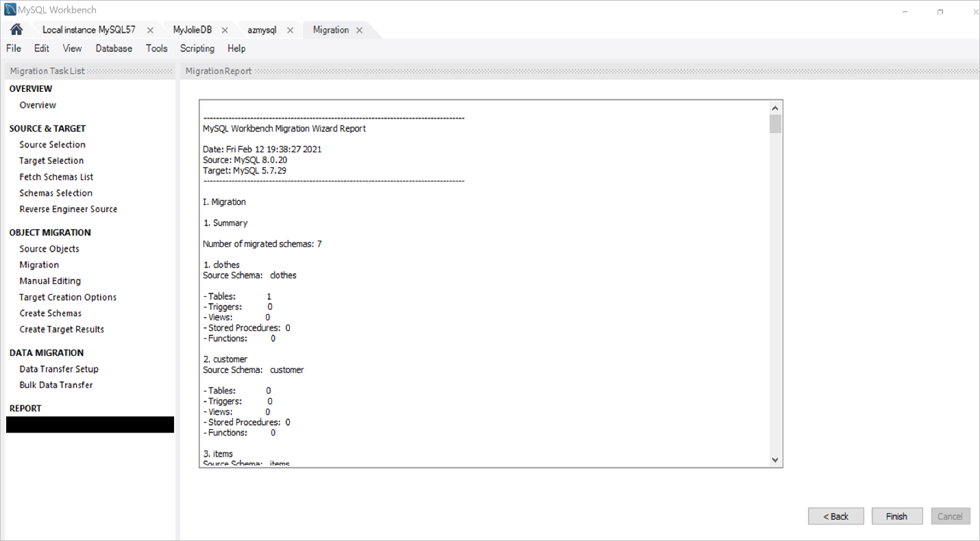Open the Edit menu

[x=42, y=48]
